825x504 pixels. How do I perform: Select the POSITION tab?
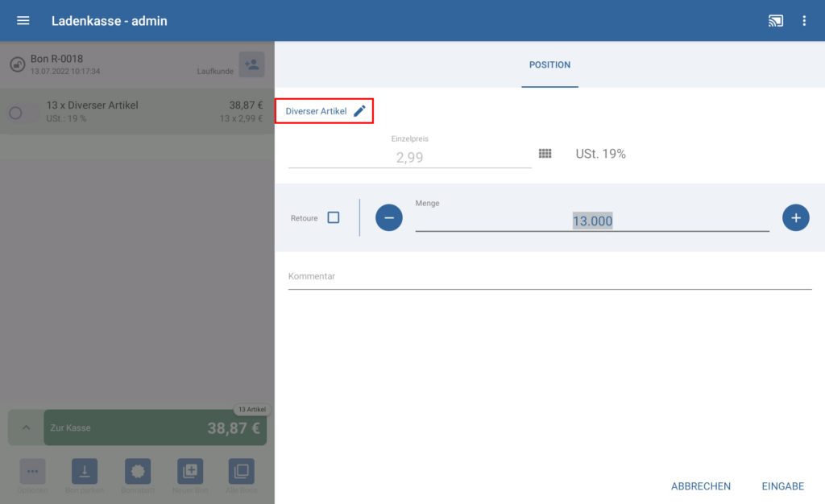point(549,64)
